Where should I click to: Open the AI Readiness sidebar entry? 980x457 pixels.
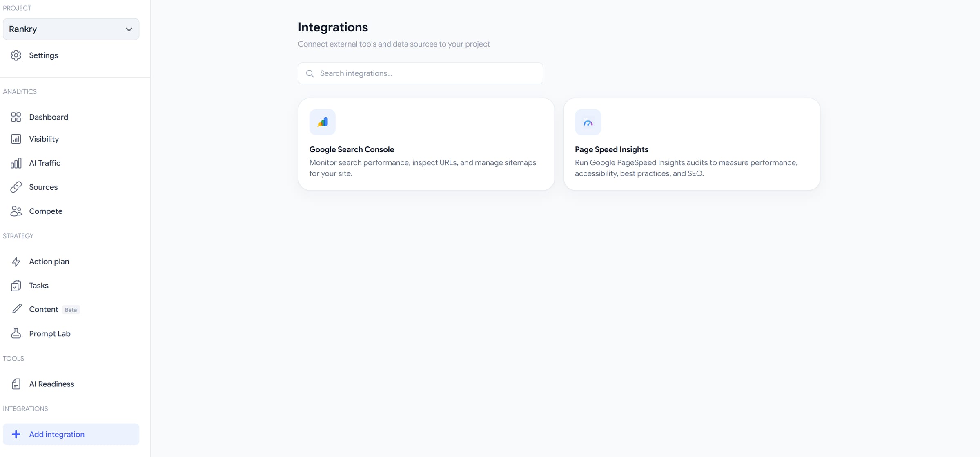pyautogui.click(x=71, y=384)
